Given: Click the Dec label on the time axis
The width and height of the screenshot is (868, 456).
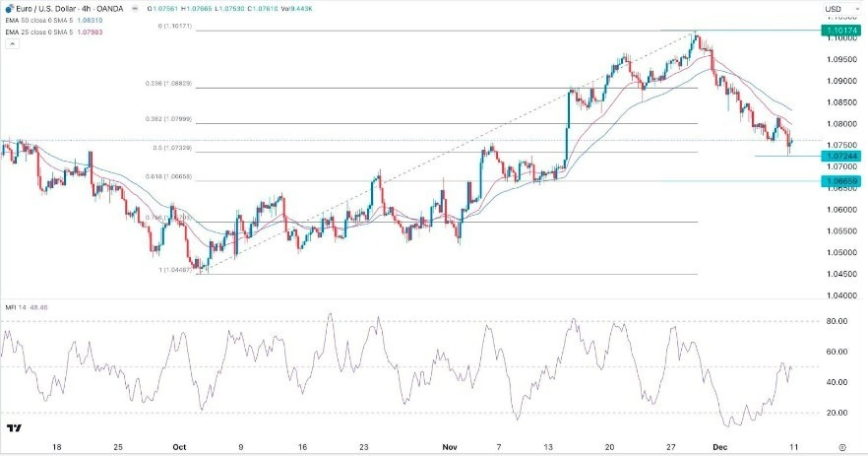Looking at the screenshot, I should point(719,447).
